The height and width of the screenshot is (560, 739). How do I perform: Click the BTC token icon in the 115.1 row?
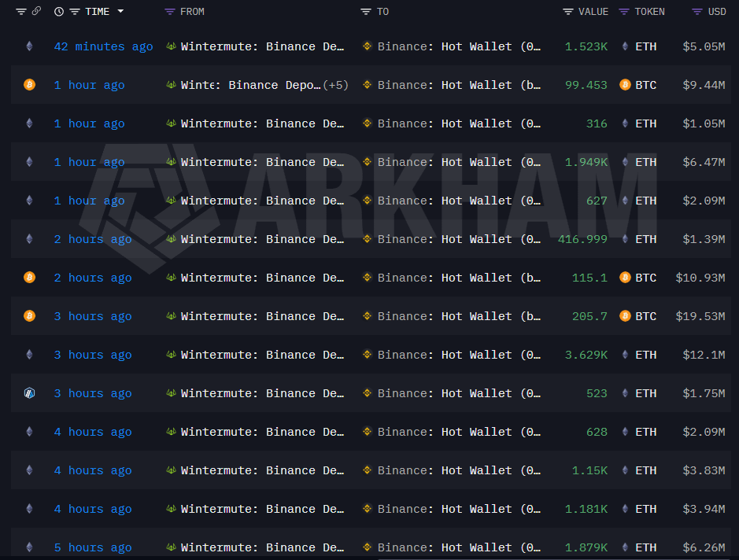(625, 278)
